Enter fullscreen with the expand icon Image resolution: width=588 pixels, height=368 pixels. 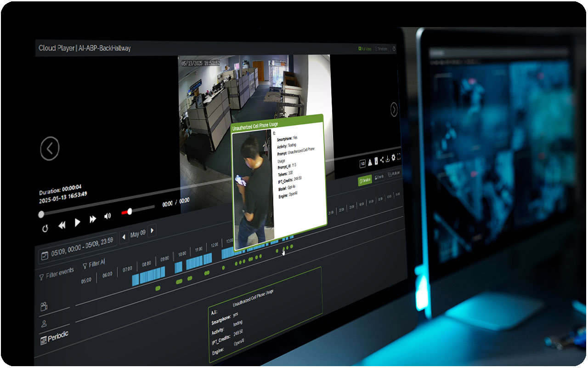coord(399,157)
